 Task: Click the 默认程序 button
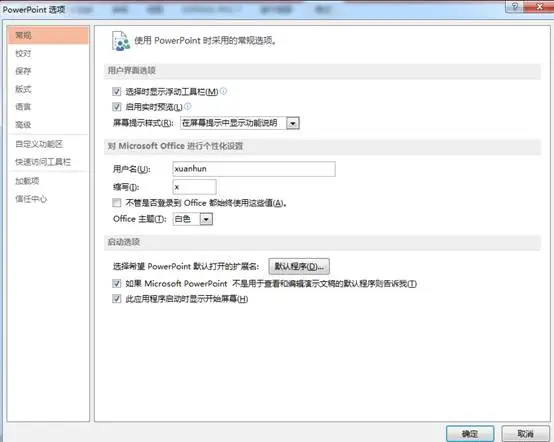(x=299, y=266)
